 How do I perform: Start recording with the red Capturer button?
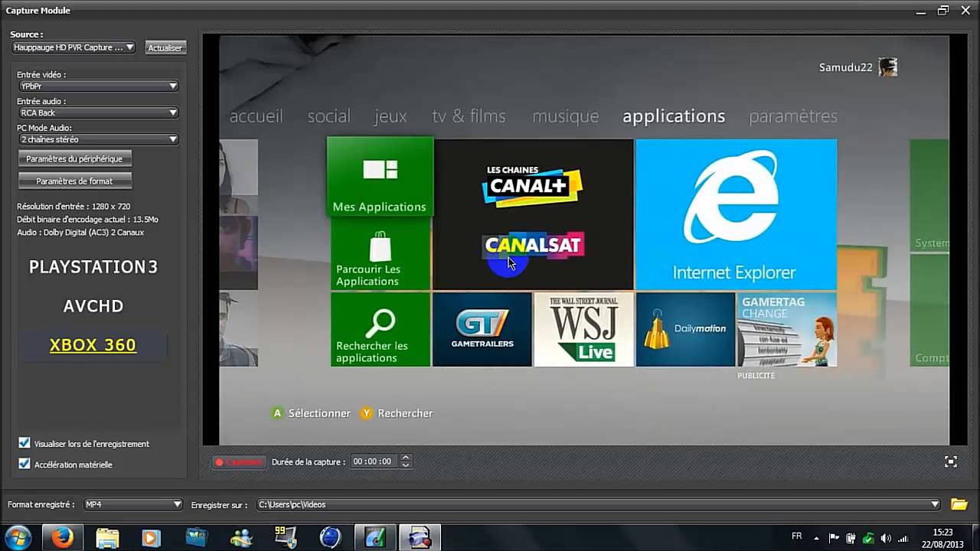click(239, 462)
